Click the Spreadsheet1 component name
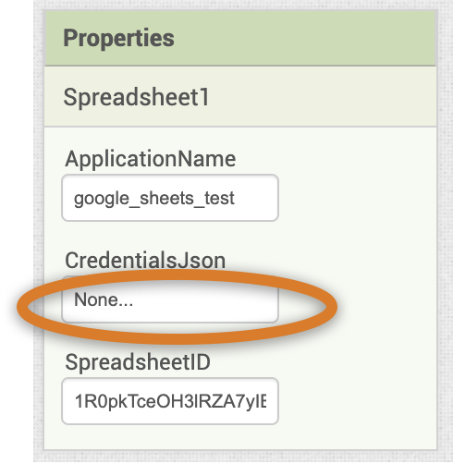The image size is (453, 476). pos(136,97)
